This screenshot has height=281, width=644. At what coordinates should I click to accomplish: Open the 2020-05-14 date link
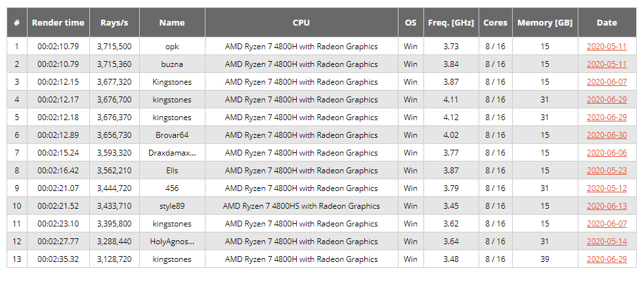click(607, 242)
